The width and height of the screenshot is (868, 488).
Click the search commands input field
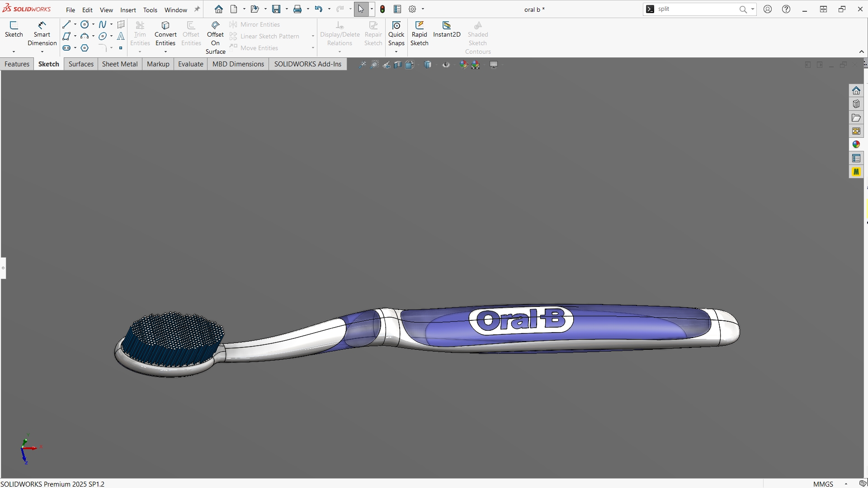[x=696, y=9]
